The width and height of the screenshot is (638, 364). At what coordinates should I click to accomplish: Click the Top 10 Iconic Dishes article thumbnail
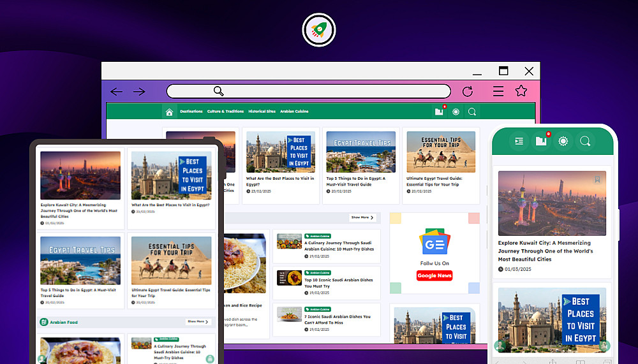[289, 278]
